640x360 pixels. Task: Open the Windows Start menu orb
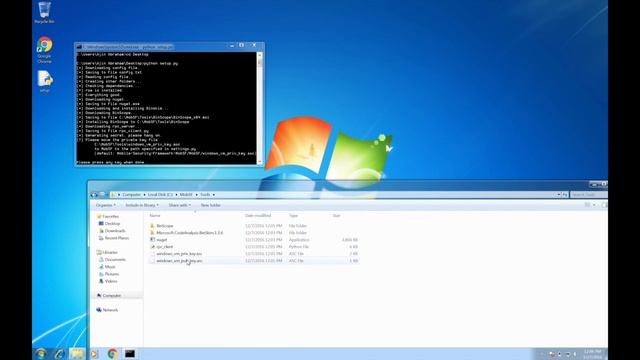pos(41,353)
